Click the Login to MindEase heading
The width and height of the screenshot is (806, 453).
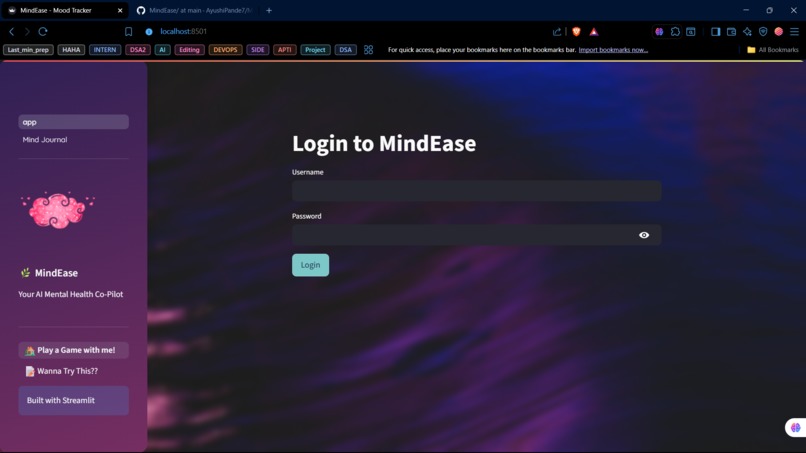point(384,143)
